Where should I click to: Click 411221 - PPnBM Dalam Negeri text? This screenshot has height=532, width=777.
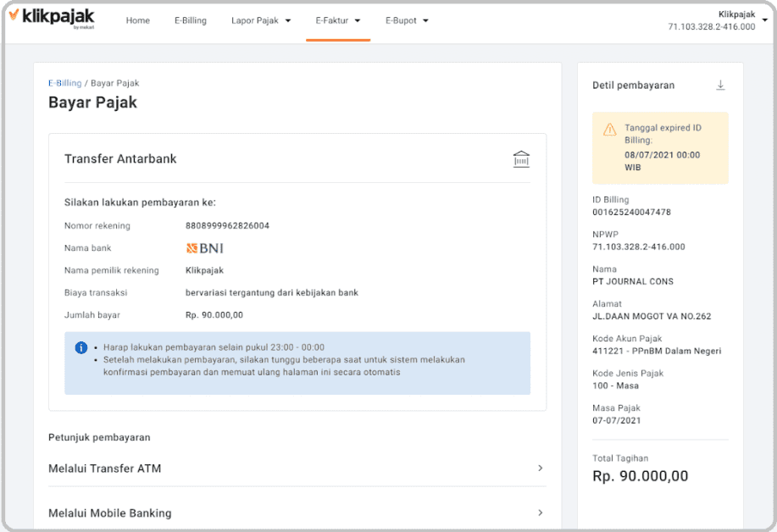(x=657, y=351)
